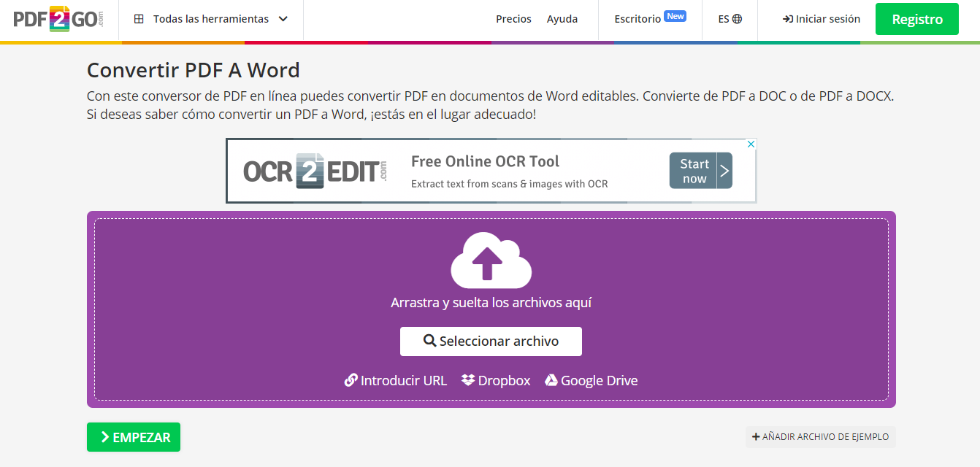Select the Dropbox upload option

[x=496, y=380]
